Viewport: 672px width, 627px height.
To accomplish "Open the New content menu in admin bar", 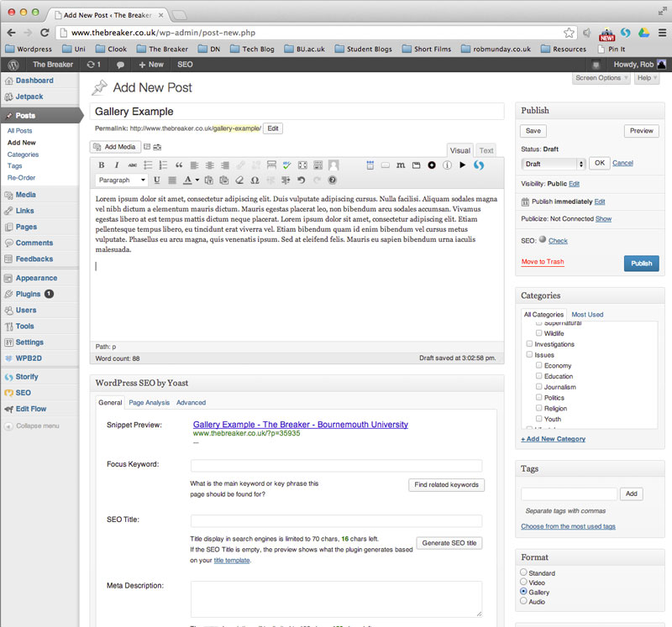I will [151, 65].
